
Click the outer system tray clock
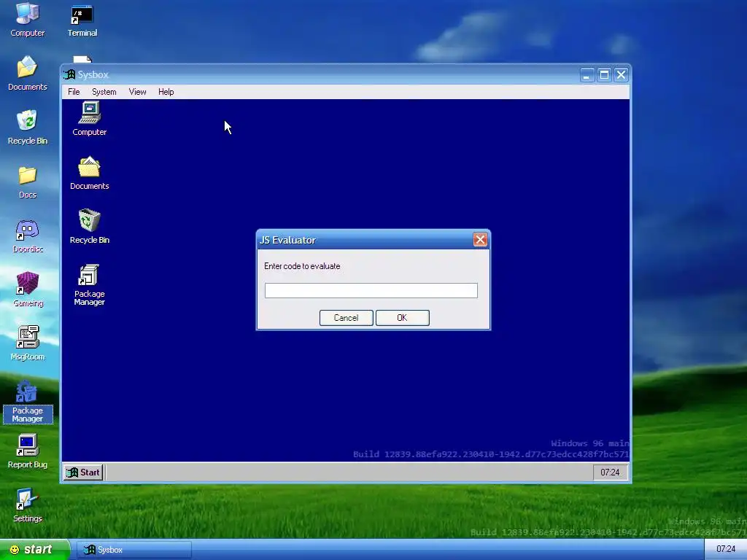click(726, 549)
